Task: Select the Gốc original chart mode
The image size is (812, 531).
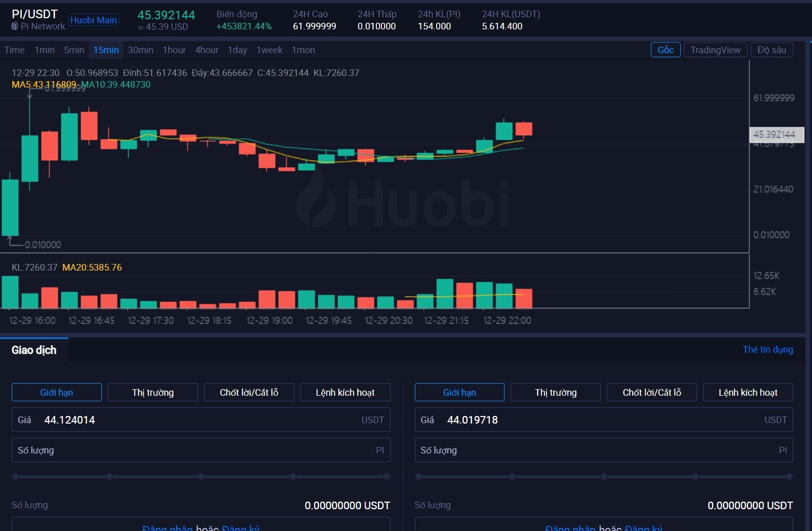Action: (x=665, y=50)
